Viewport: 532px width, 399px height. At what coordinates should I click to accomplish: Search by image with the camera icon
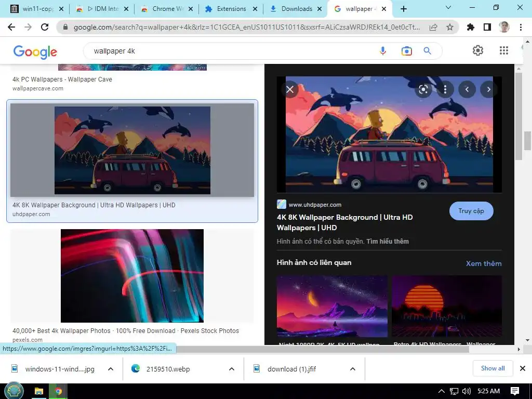[406, 51]
